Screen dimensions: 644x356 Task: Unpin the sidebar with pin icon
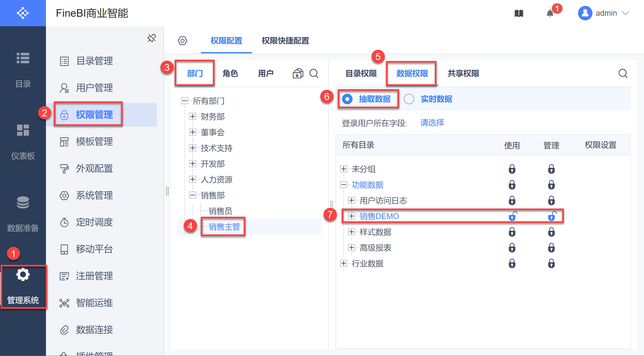click(x=152, y=38)
